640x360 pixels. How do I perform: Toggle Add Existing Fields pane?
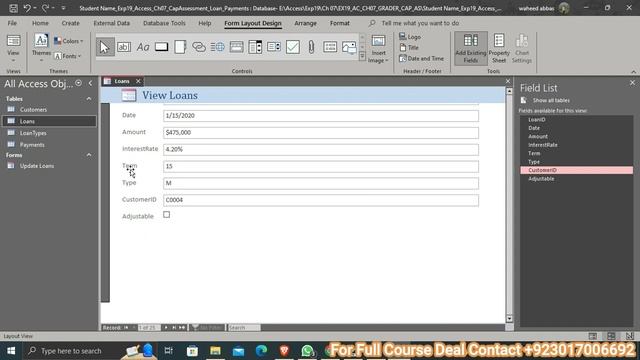coord(471,49)
